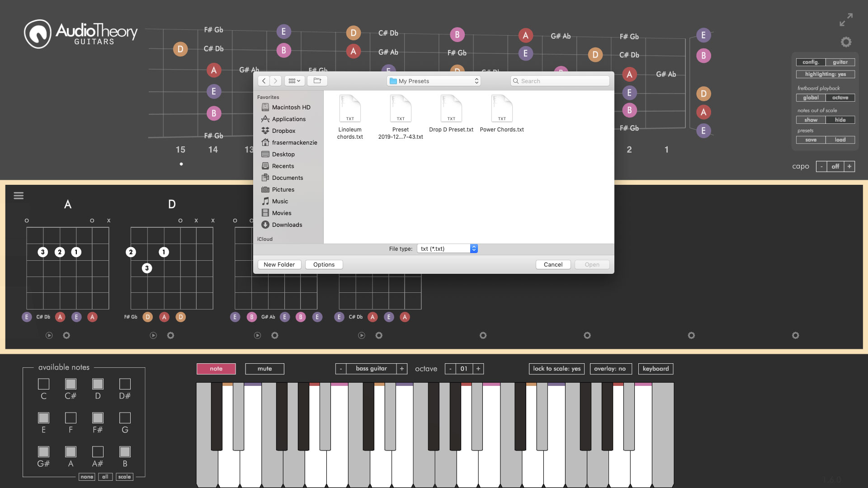The width and height of the screenshot is (868, 488).
Task: Increase the octave value
Action: (478, 369)
